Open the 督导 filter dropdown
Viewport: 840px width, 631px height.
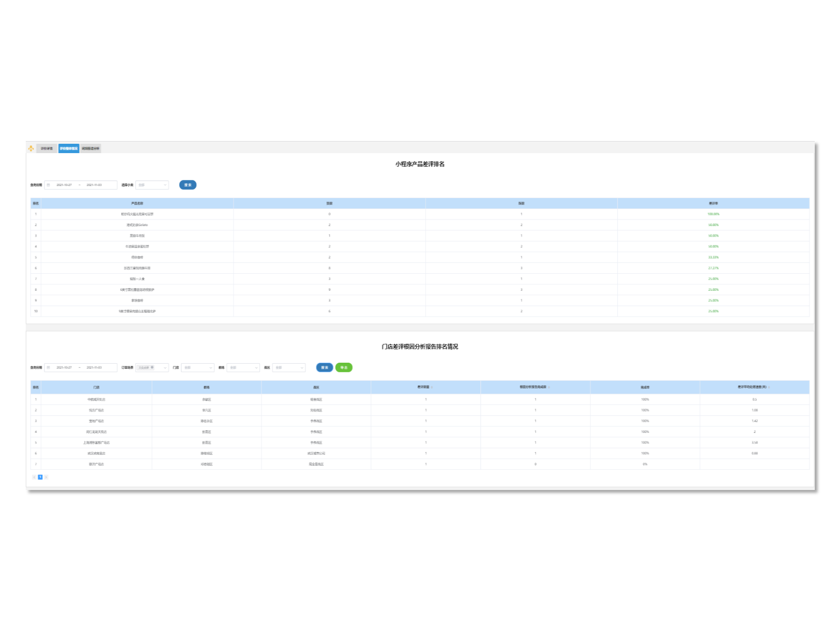pos(243,368)
